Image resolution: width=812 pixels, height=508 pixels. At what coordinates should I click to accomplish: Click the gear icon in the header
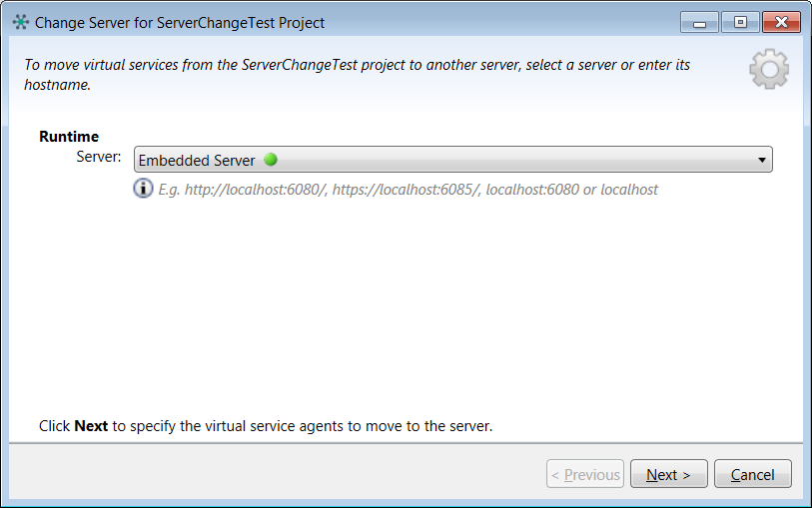(x=768, y=69)
